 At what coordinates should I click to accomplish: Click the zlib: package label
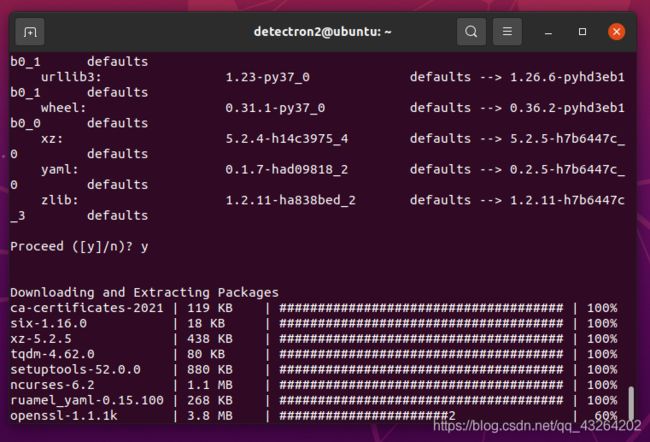(60, 200)
